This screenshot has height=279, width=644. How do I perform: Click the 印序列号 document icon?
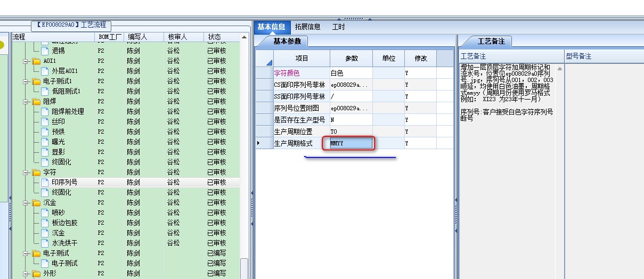click(45, 183)
